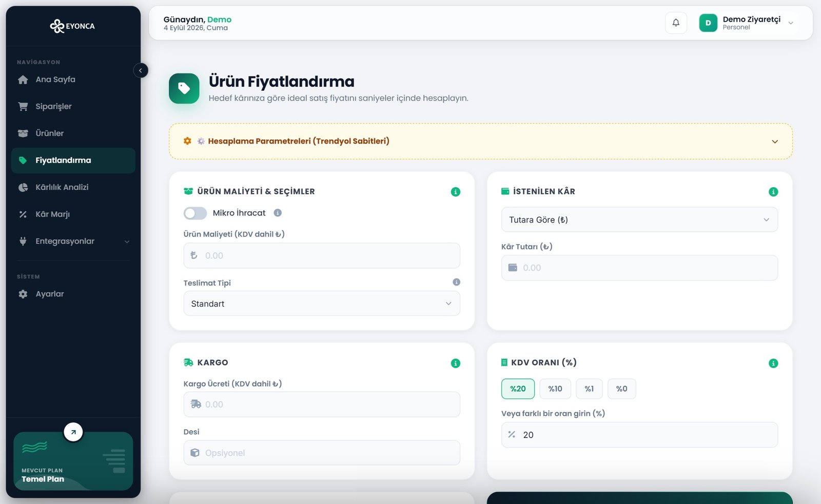821x504 pixels.
Task: Click the gear icon in Hesaplama Parametreleri banner
Action: click(187, 141)
